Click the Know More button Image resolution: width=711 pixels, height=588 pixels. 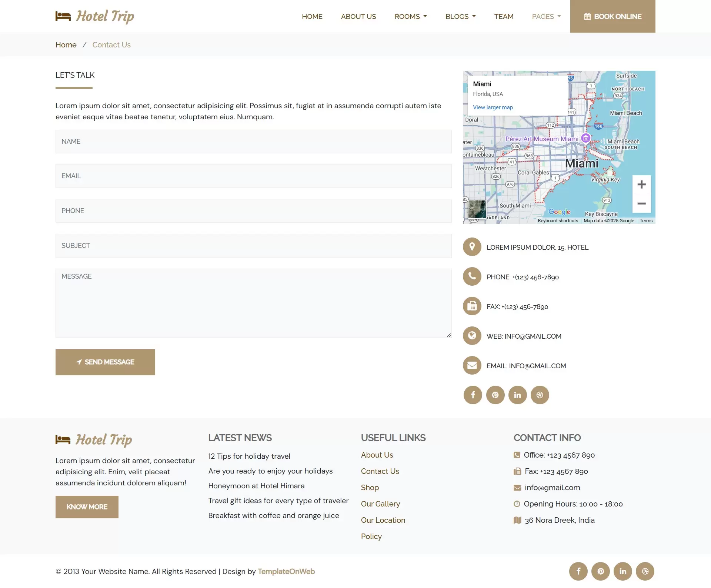tap(87, 507)
